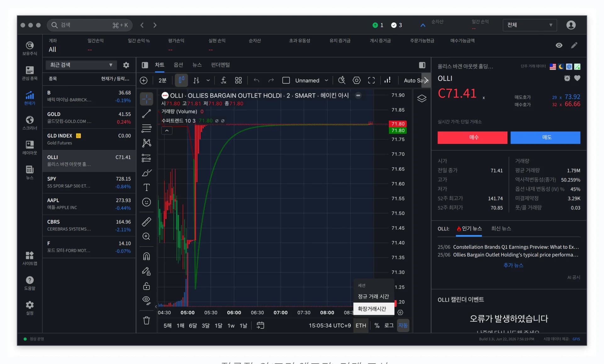
Task: Open chart settings hexagon icon
Action: [x=356, y=81]
